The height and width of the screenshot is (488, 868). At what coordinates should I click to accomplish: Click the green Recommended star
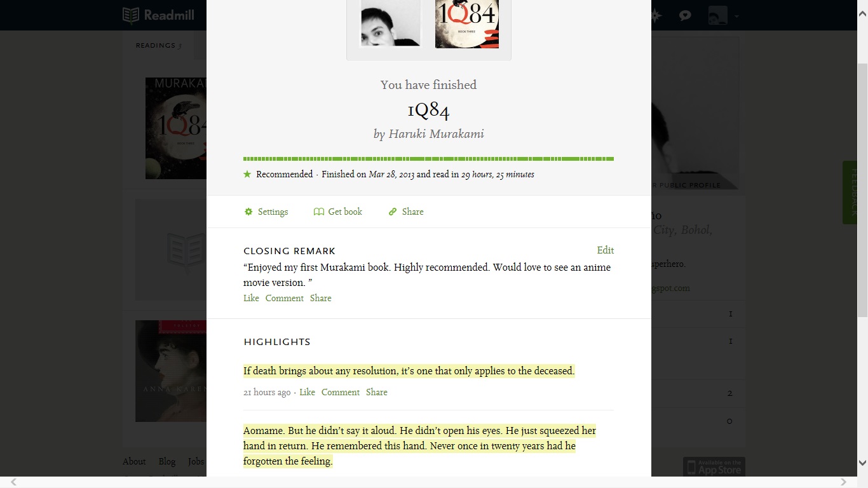pyautogui.click(x=247, y=174)
